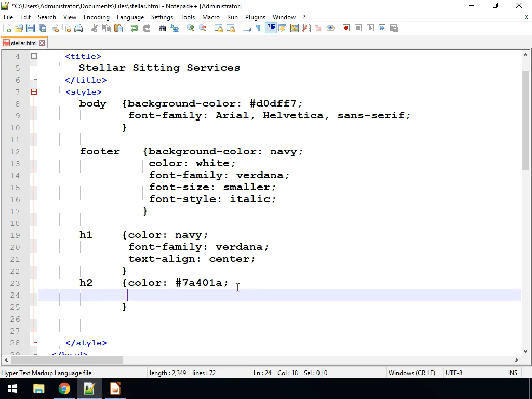Screen dimensions: 532x399
Task: Click the Close All toolbar icon
Action: click(66, 28)
